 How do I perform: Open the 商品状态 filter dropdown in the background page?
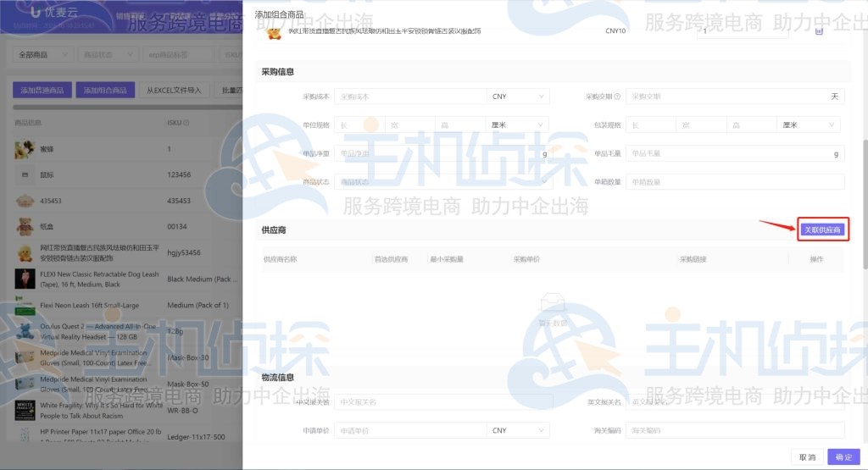click(x=108, y=55)
